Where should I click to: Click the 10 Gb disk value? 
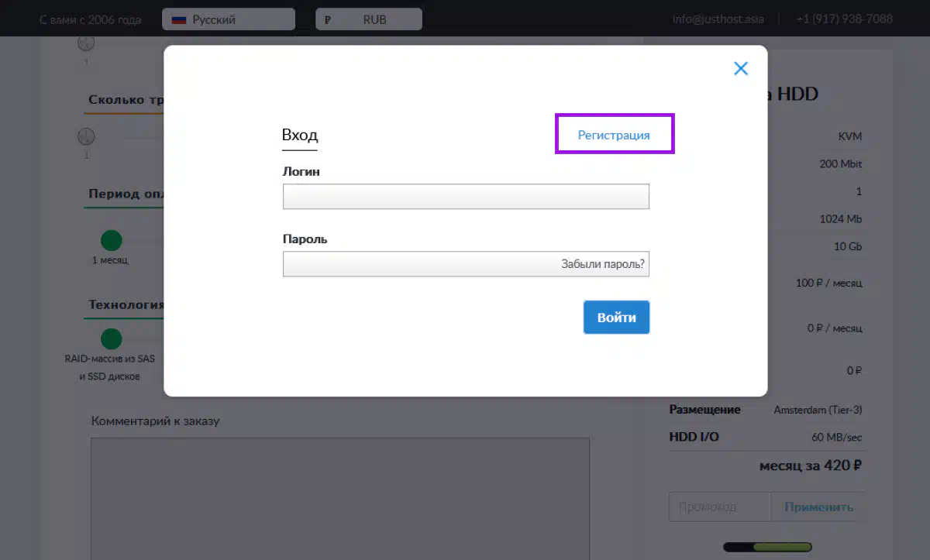coord(848,246)
